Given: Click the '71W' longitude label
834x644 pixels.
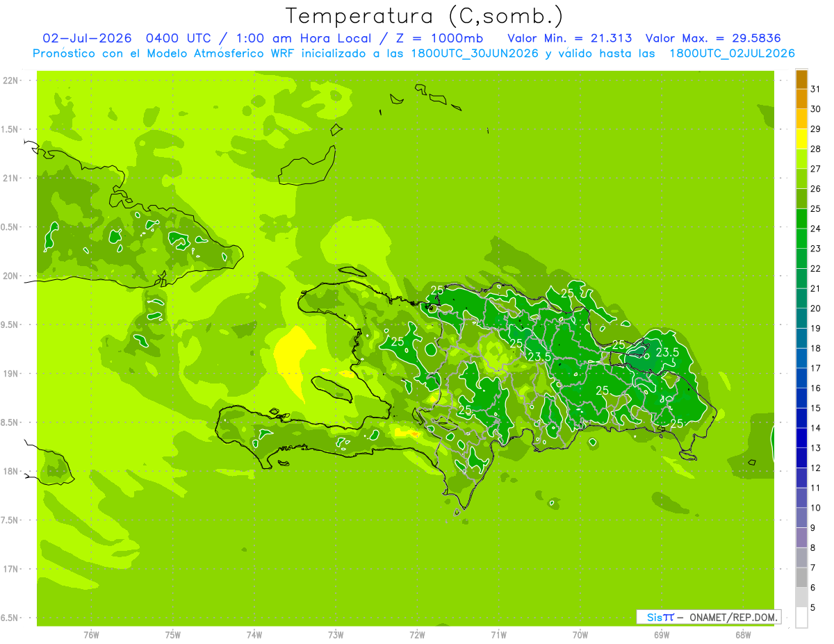Looking at the screenshot, I should tap(498, 635).
